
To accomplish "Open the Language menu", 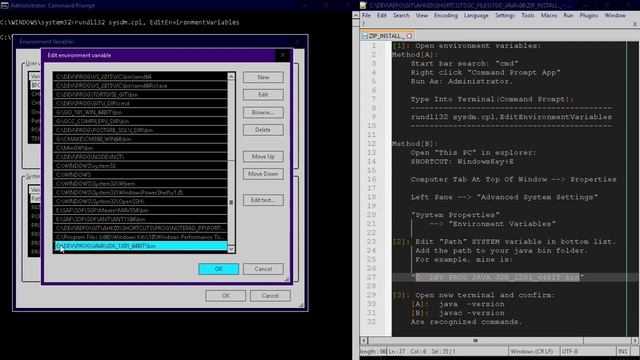I will [476, 16].
